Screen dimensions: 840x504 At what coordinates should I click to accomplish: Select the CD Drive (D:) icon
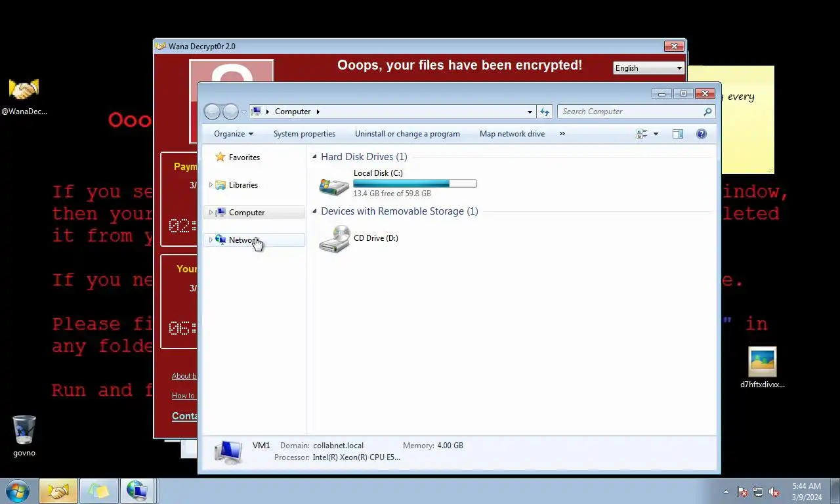pyautogui.click(x=334, y=238)
